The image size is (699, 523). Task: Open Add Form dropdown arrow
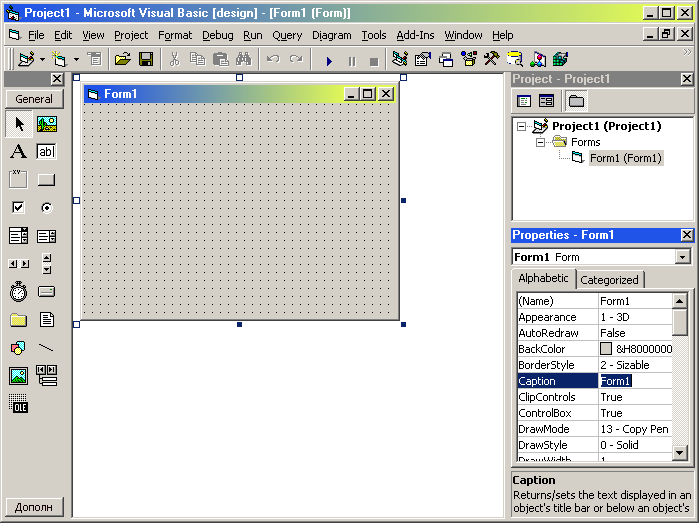click(76, 59)
